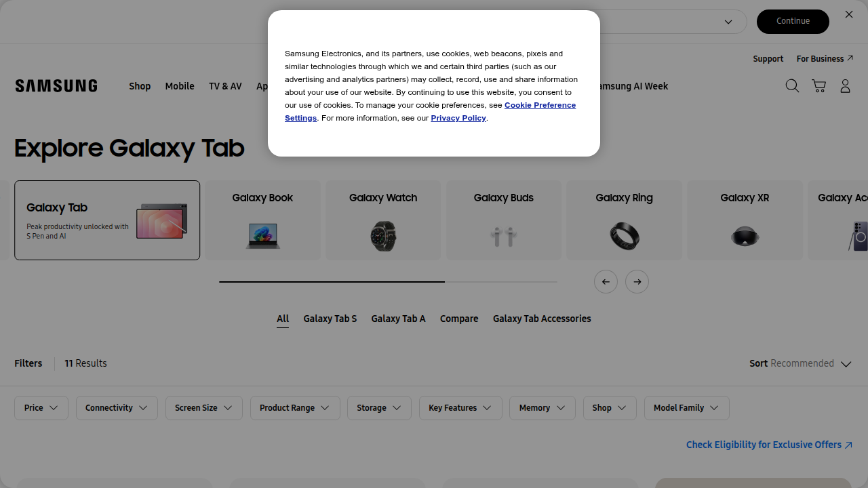Open the Privacy Policy link
This screenshot has height=488, width=868.
tap(458, 118)
